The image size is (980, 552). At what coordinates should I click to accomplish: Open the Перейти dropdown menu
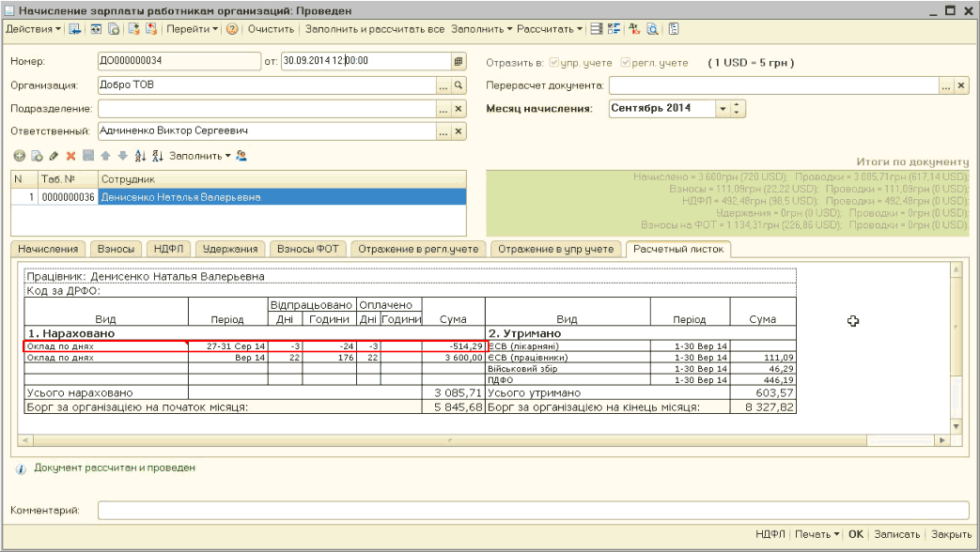(x=192, y=29)
